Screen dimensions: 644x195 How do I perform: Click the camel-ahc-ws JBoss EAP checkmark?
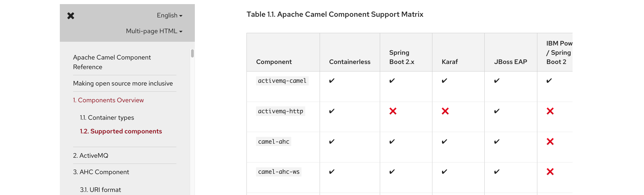497,172
